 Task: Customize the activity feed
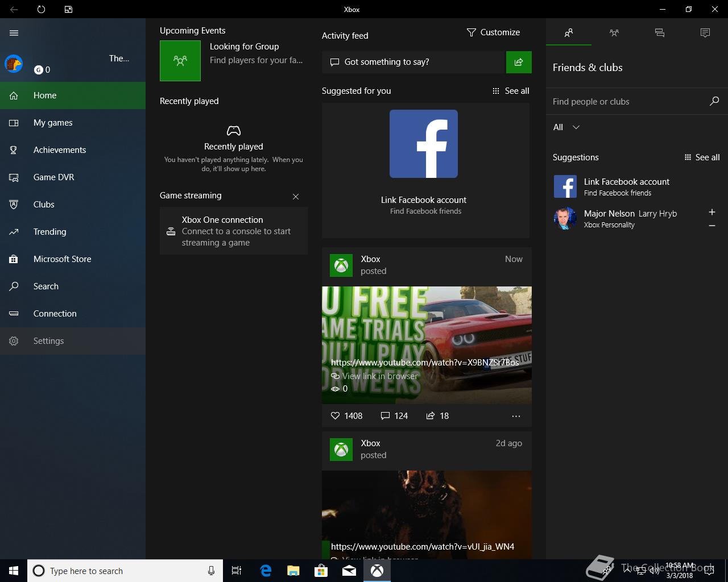coord(493,32)
